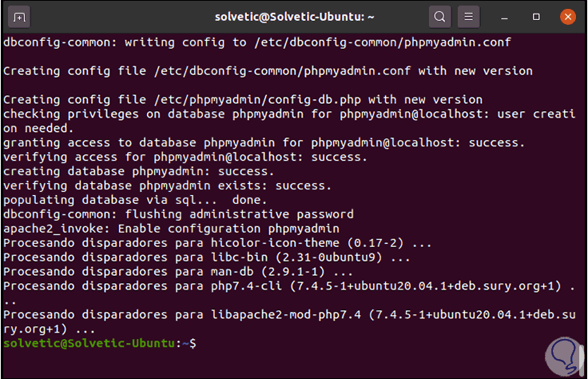Click the granting access to database line
Viewport: 588px width, 379px height.
(264, 142)
